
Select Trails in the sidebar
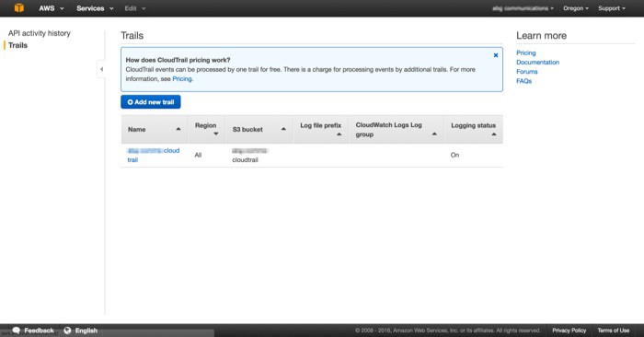click(x=17, y=45)
